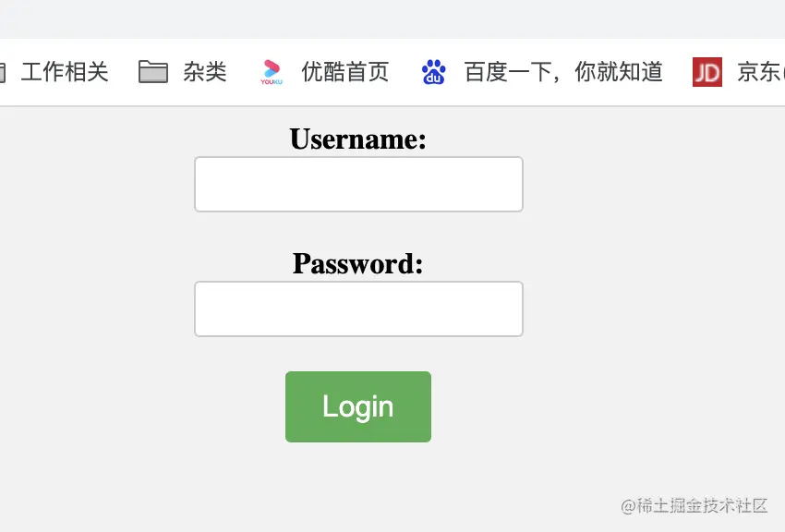This screenshot has height=532, width=785.
Task: Expand the 杂类 folder label
Action: pos(205,71)
